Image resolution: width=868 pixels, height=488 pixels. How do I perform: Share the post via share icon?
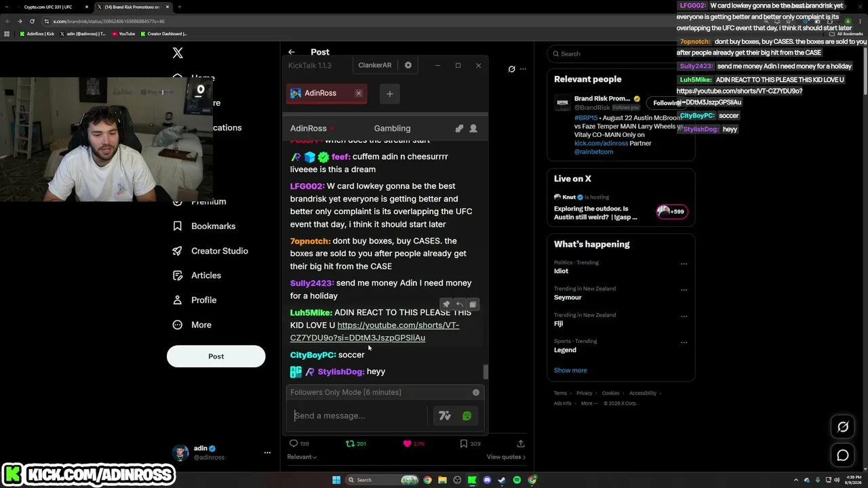coord(521,443)
